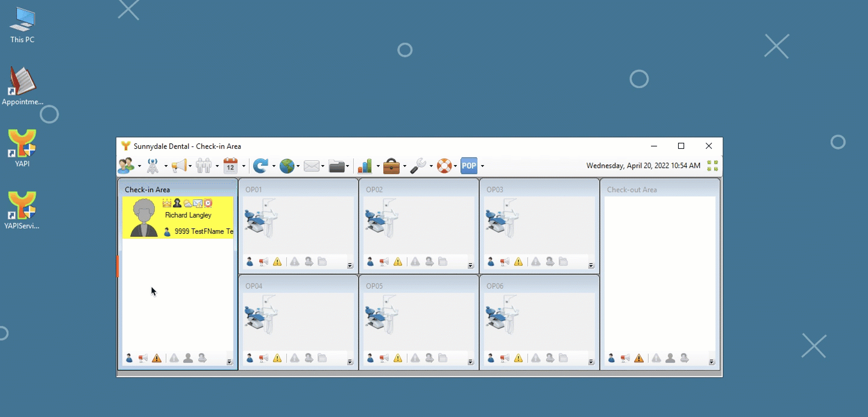The width and height of the screenshot is (868, 417).
Task: Click the cloud weather icon on Langley's card
Action: (x=187, y=204)
